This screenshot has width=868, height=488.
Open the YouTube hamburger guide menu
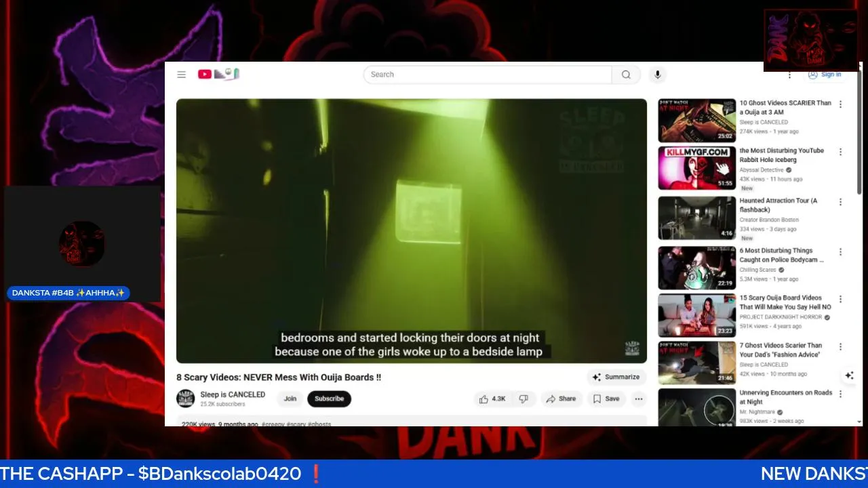pos(181,75)
